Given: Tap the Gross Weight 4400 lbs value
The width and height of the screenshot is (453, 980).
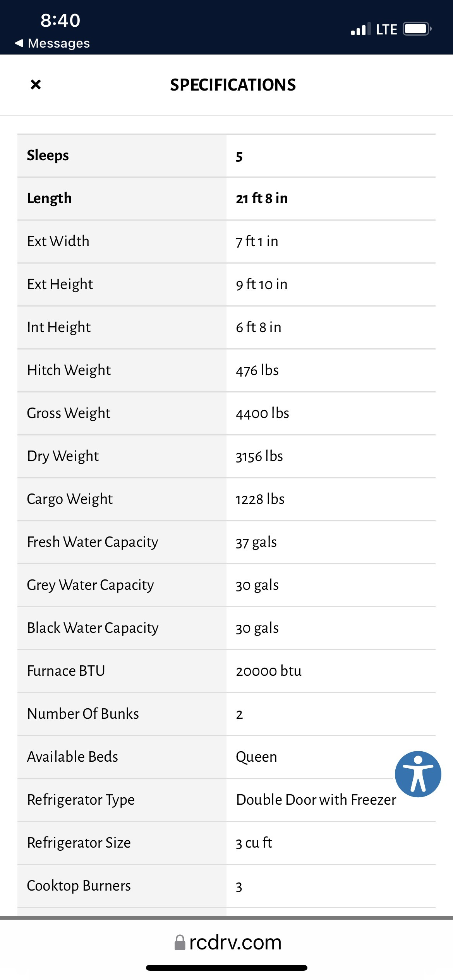Looking at the screenshot, I should (x=263, y=413).
